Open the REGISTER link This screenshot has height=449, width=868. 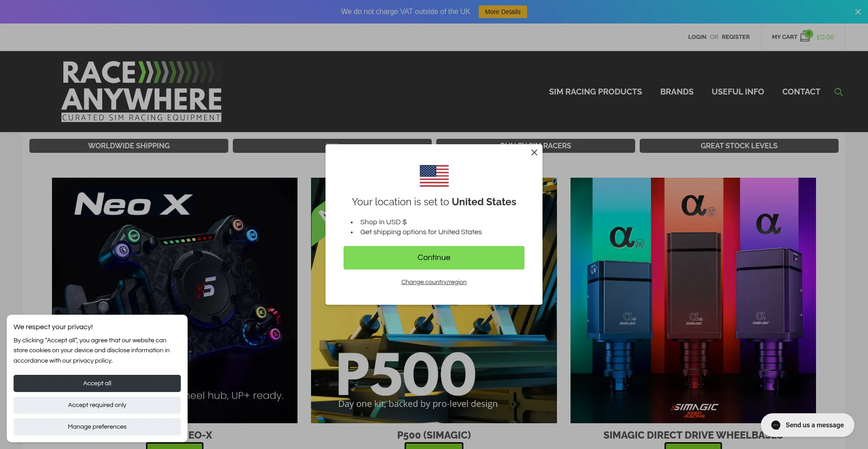[736, 37]
